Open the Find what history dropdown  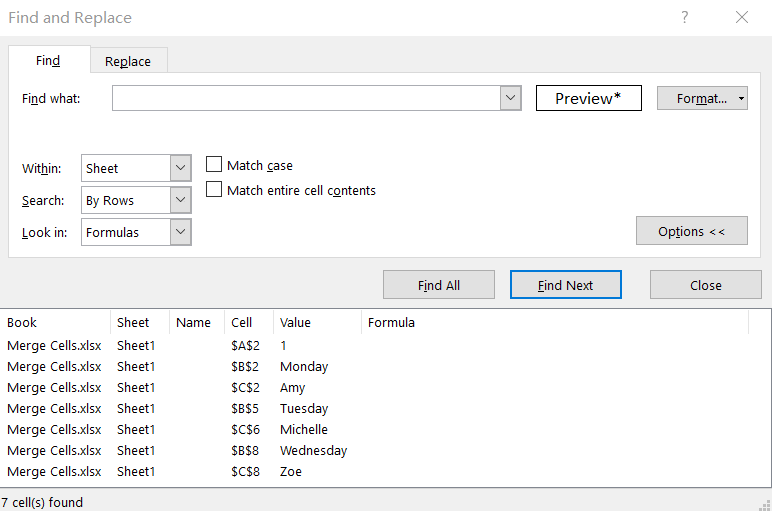(511, 98)
